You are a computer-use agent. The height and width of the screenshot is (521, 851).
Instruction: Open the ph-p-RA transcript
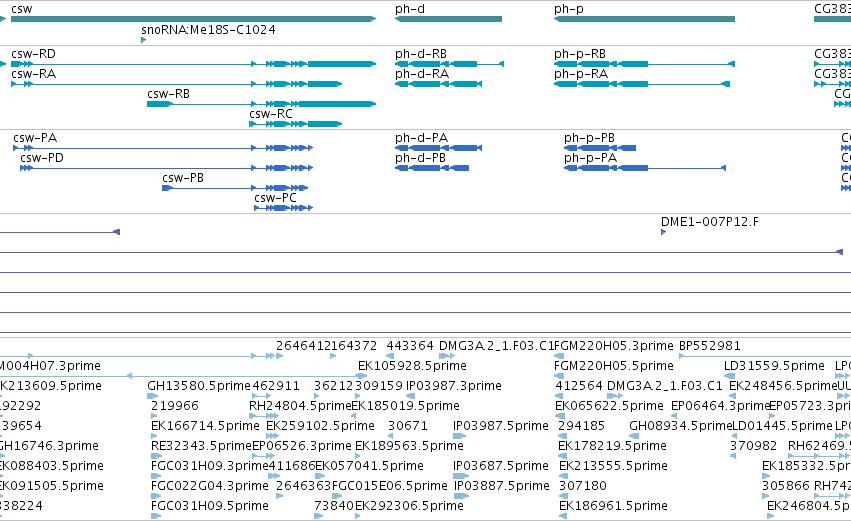[x=642, y=84]
